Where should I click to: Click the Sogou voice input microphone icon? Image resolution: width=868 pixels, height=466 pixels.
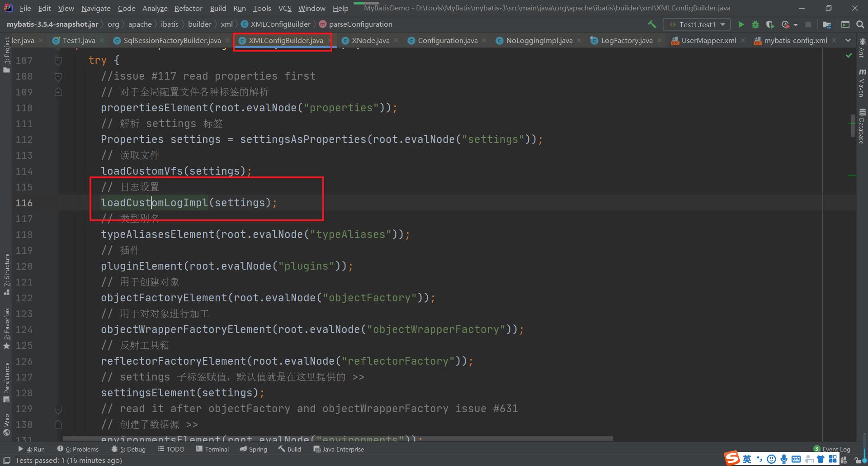coord(783,459)
